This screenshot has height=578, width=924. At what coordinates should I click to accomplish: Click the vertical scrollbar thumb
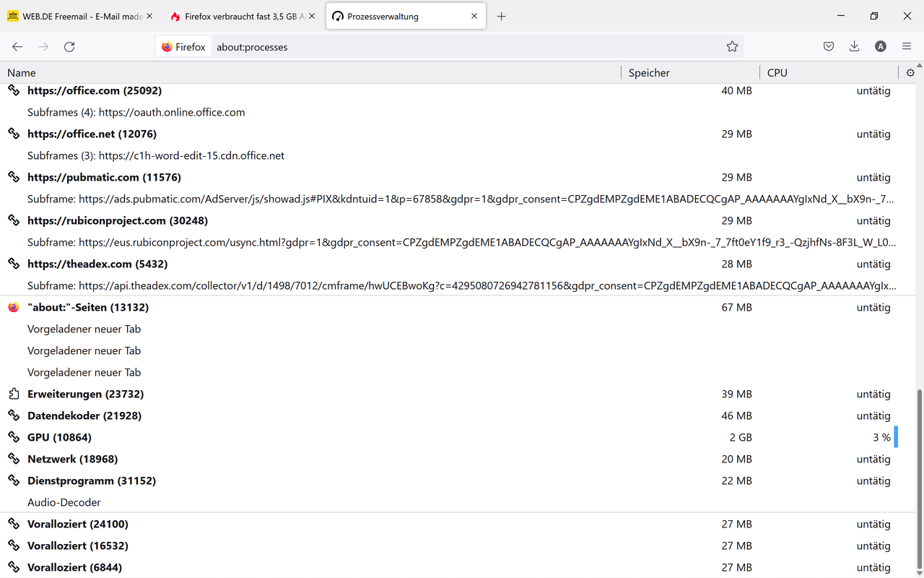(920, 479)
